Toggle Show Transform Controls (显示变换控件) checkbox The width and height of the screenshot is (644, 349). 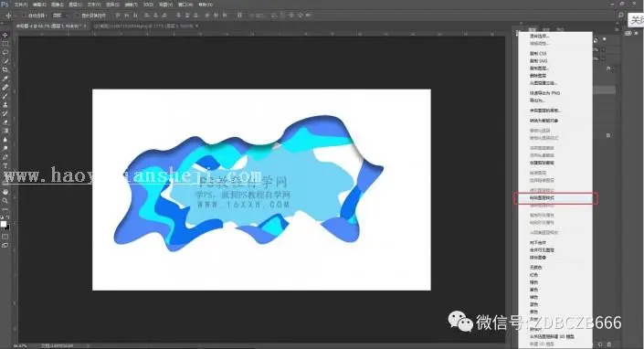[77, 16]
